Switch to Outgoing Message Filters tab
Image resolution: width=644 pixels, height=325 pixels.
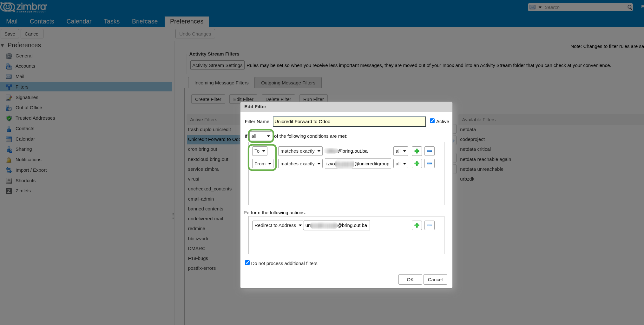coord(288,83)
